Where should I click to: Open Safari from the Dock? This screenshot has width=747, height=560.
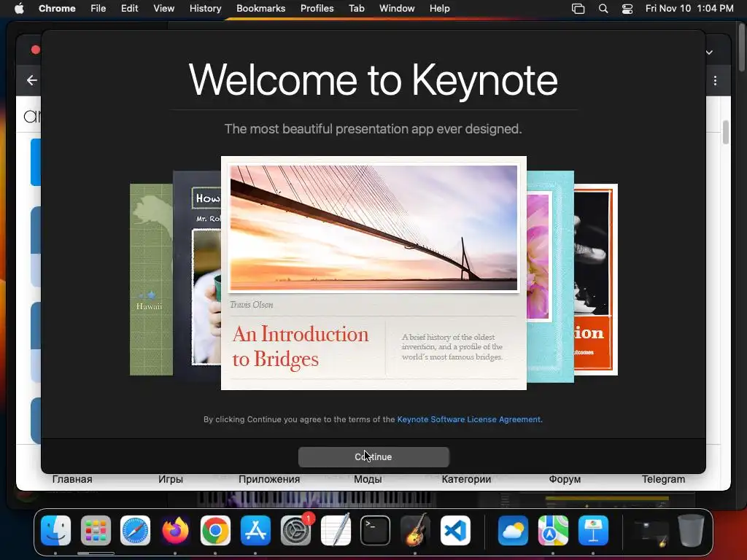(135, 531)
